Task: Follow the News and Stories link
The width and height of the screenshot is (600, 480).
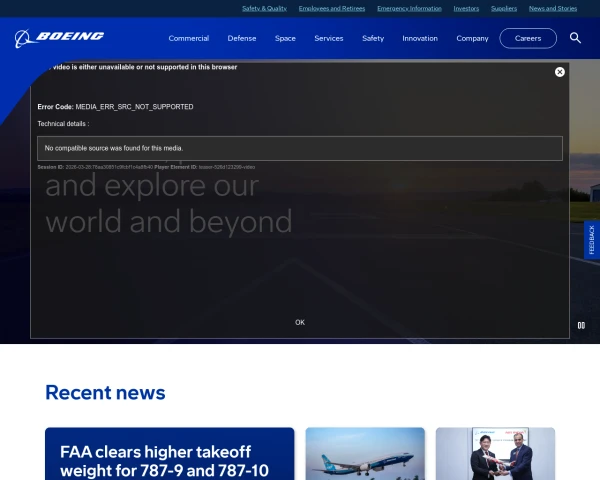Action: (x=553, y=8)
